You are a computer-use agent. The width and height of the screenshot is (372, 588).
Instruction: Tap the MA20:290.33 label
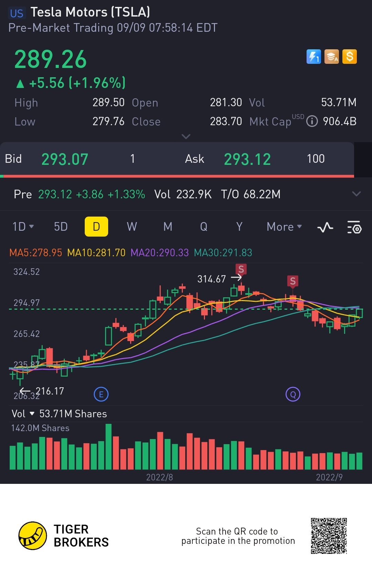tap(159, 253)
